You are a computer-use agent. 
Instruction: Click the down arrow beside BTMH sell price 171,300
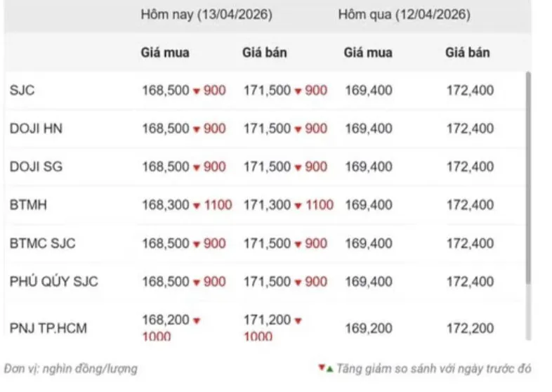point(298,206)
